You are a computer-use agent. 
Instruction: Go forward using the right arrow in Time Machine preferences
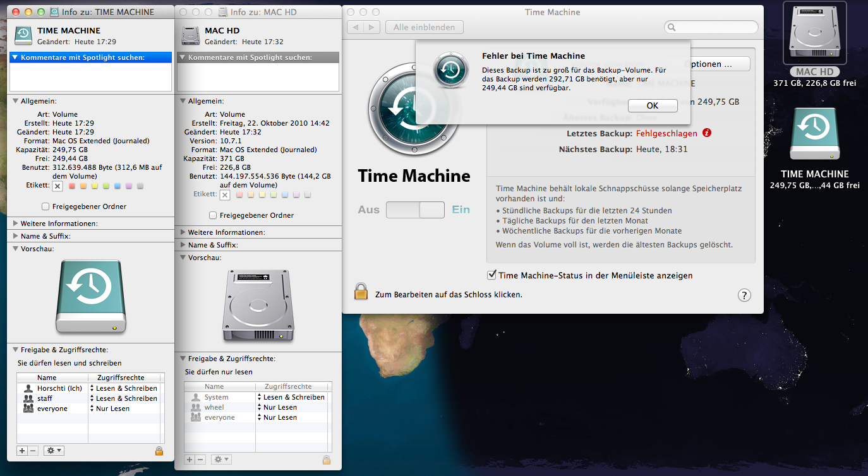tap(372, 27)
